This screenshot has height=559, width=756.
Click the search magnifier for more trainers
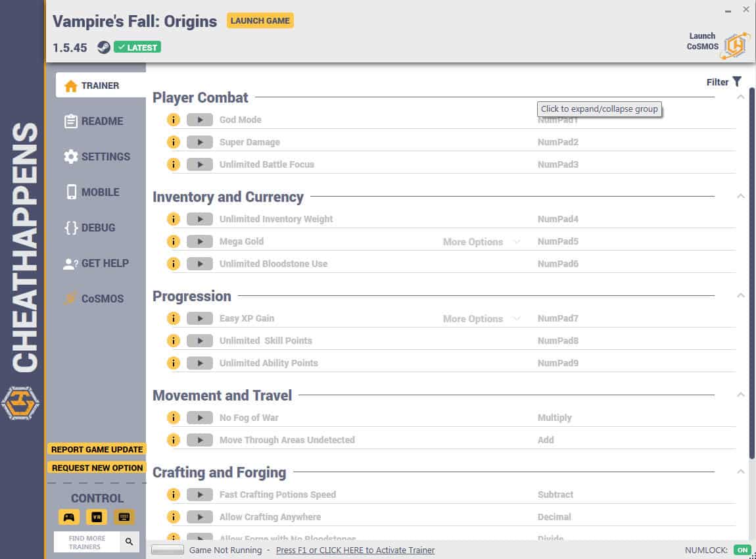(x=130, y=542)
